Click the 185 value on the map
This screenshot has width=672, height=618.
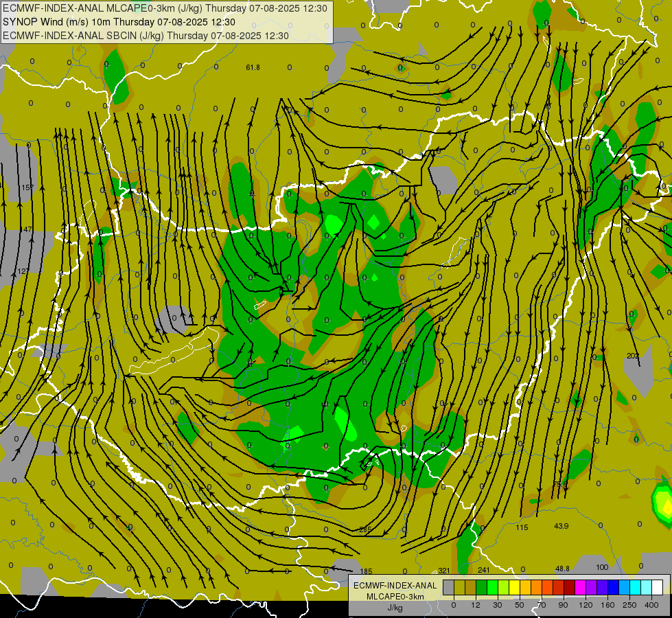point(366,571)
